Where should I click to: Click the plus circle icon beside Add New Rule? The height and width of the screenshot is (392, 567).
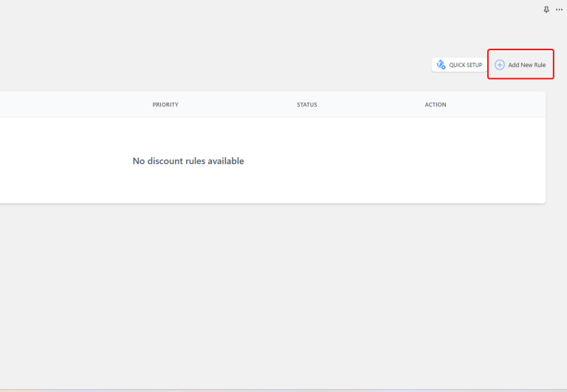[499, 65]
